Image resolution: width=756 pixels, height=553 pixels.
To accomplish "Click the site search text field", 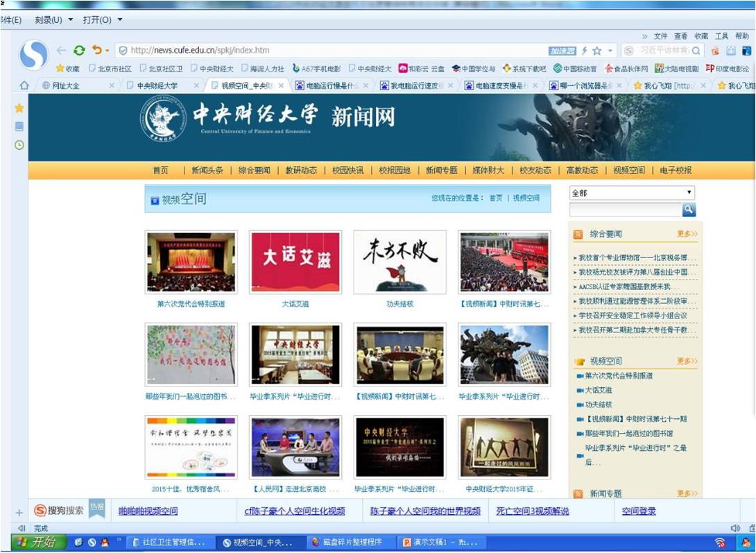I will point(626,210).
